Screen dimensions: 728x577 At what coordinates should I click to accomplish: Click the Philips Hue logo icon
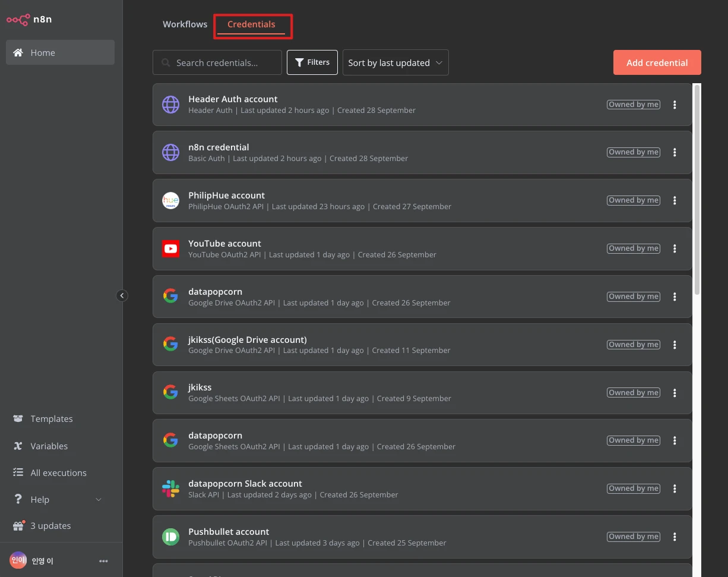click(x=170, y=201)
